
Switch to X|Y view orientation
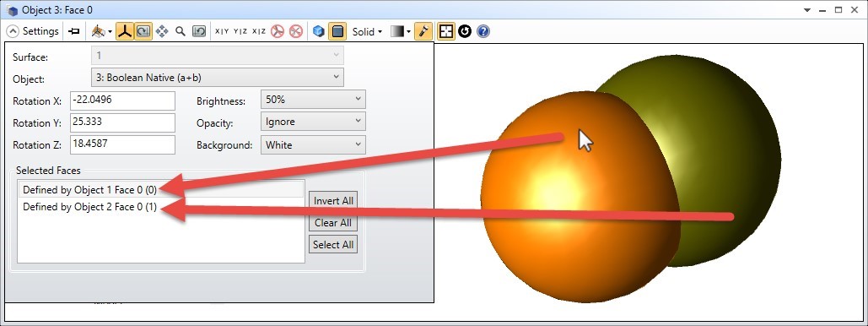pos(222,31)
